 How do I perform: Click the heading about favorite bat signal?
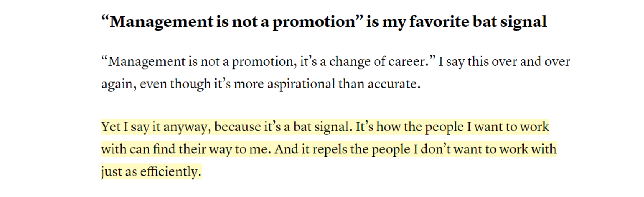[x=324, y=22]
